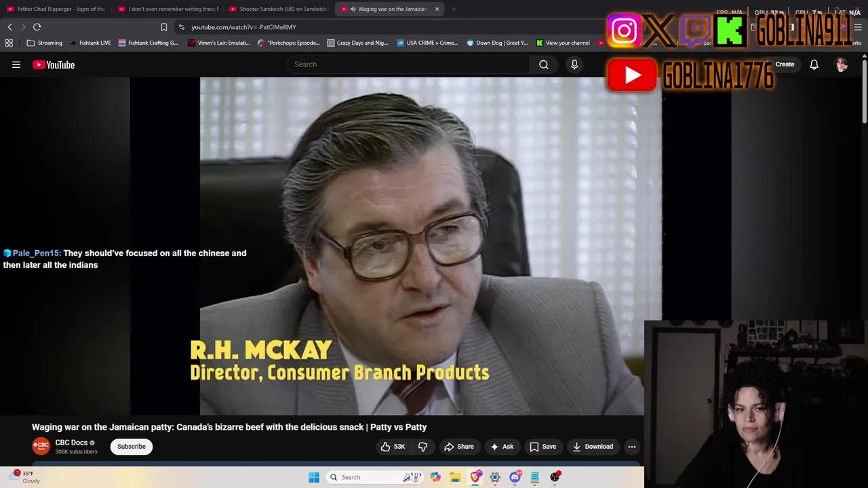868x488 pixels.
Task: Open site settings icon beside the URL
Action: tap(181, 27)
